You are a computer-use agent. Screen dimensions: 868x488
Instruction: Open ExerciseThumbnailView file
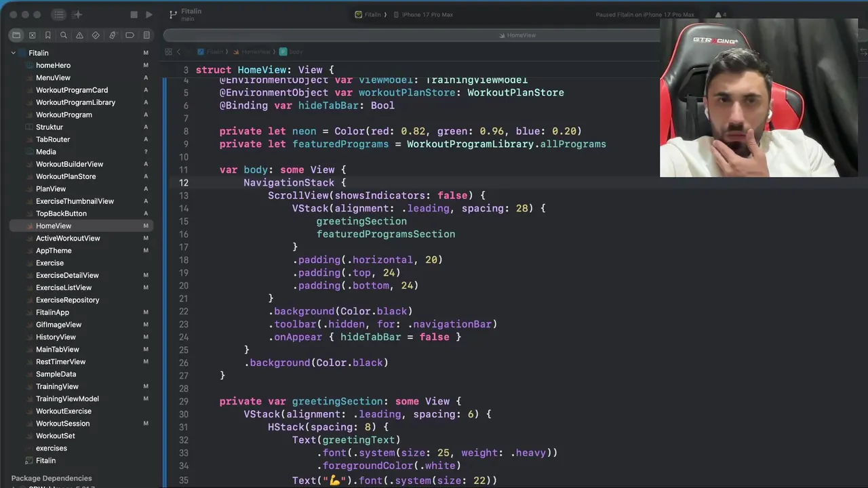[x=75, y=201]
